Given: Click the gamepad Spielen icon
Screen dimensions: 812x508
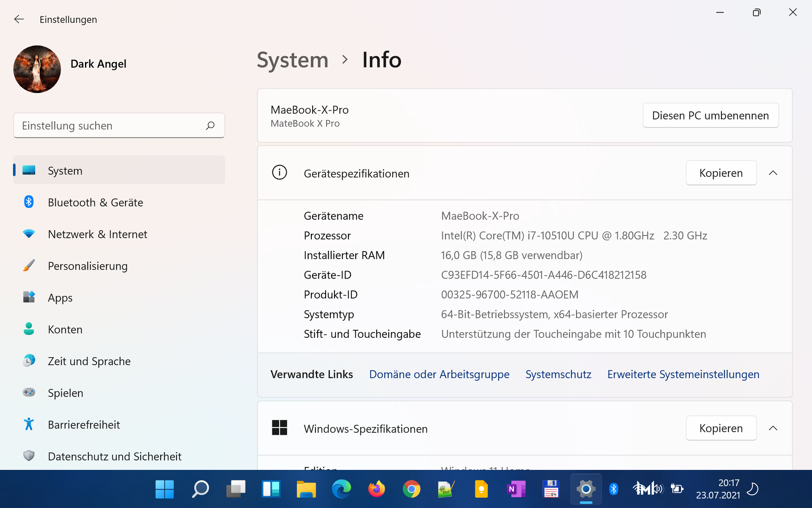Looking at the screenshot, I should coord(29,392).
